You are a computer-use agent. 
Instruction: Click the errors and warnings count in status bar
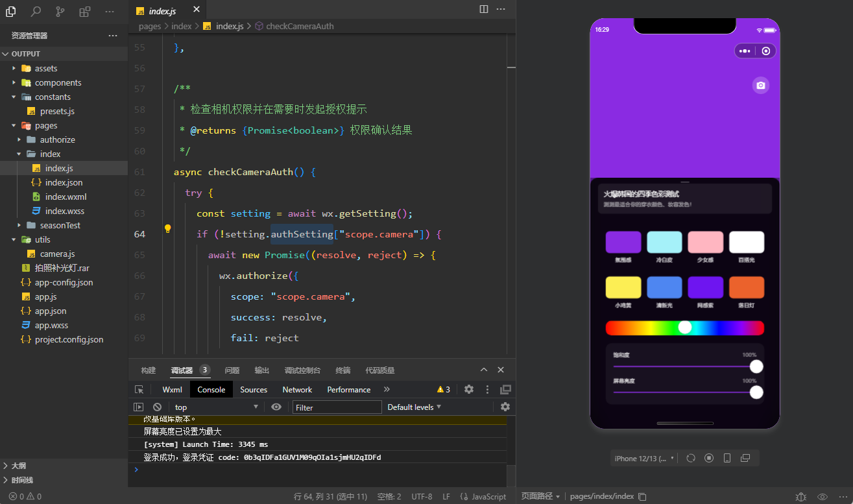[x=25, y=496]
